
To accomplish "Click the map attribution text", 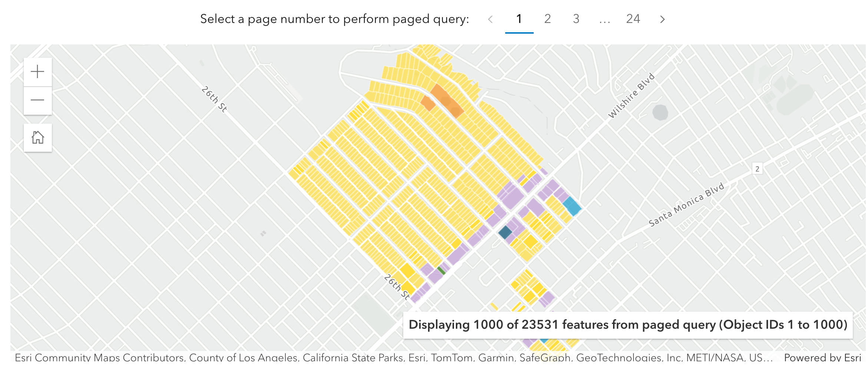I will click(x=394, y=358).
